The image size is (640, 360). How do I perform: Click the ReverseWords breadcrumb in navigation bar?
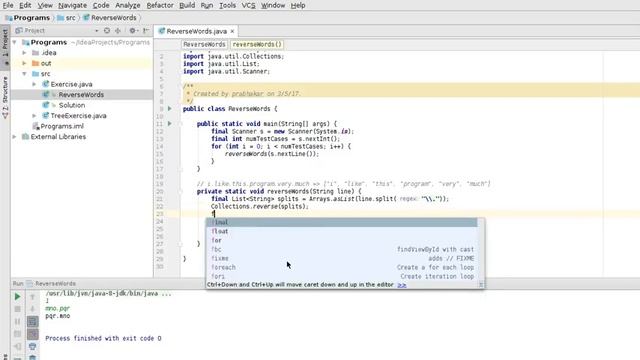pos(109,18)
